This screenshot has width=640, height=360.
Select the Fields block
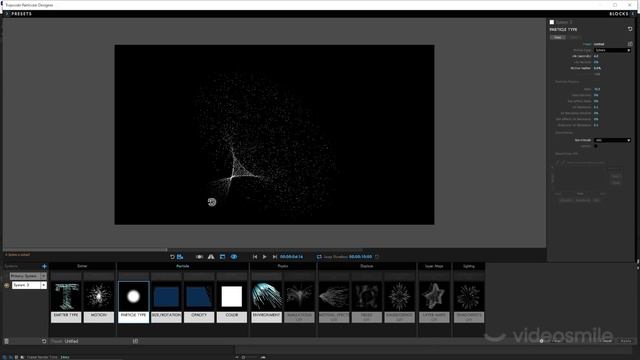pos(367,302)
